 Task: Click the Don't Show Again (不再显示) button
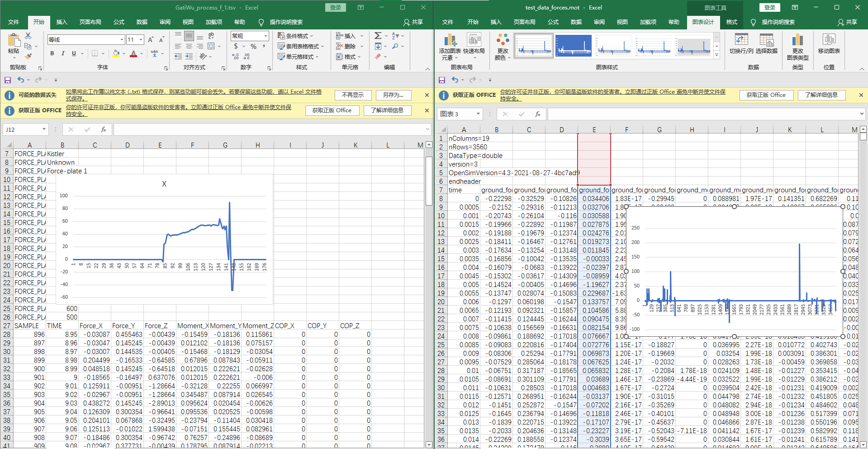[x=353, y=95]
